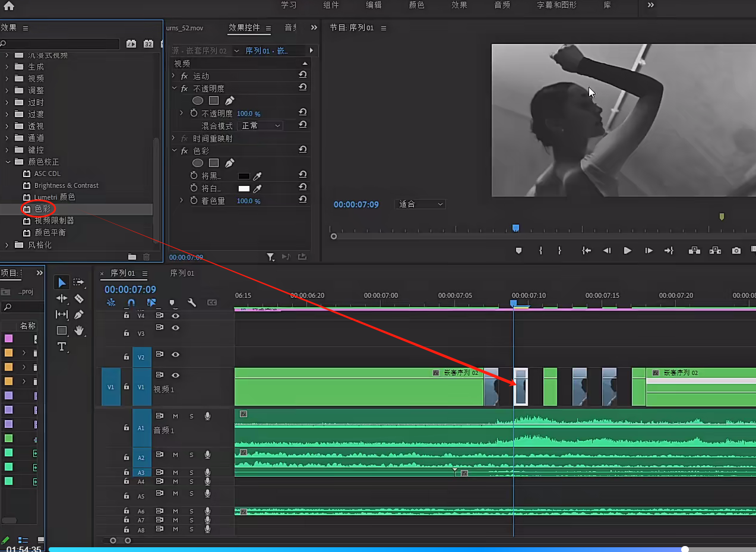Select the Razor tool in tools panel
Image resolution: width=756 pixels, height=552 pixels.
coord(79,299)
